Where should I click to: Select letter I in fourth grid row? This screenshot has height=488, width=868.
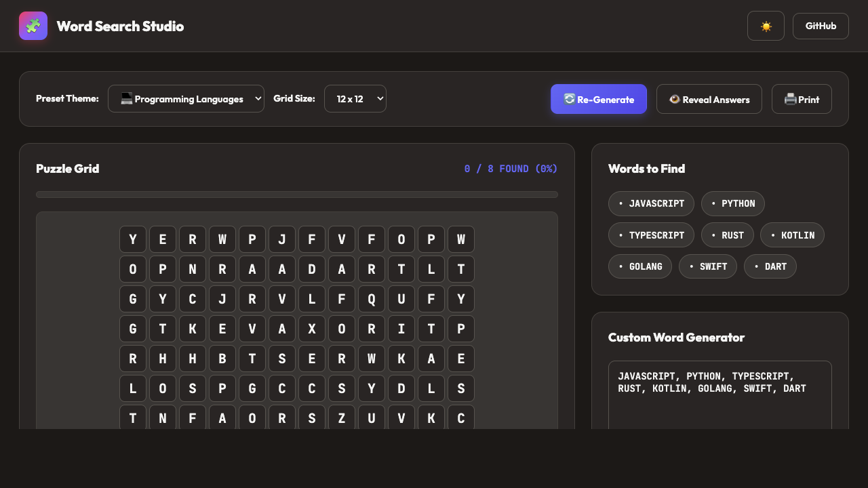coord(401,329)
